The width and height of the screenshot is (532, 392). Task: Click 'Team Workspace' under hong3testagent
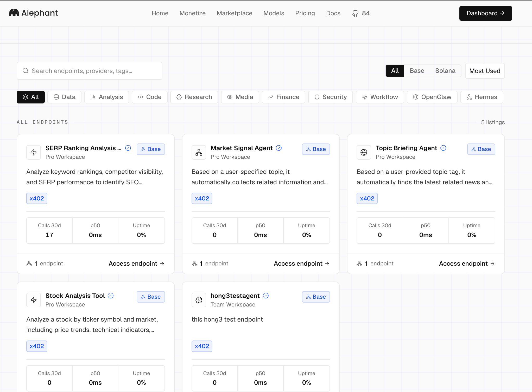tap(233, 305)
